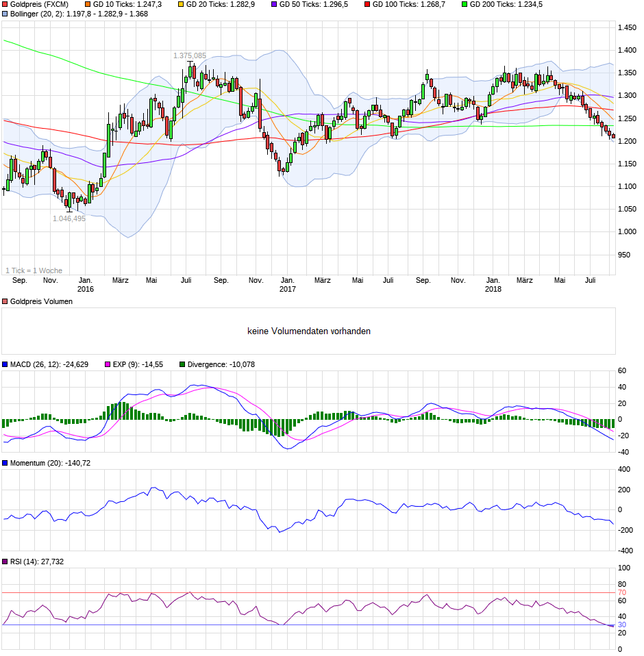Click the red Goldpreis (FXCM) legend swatch

5,4
